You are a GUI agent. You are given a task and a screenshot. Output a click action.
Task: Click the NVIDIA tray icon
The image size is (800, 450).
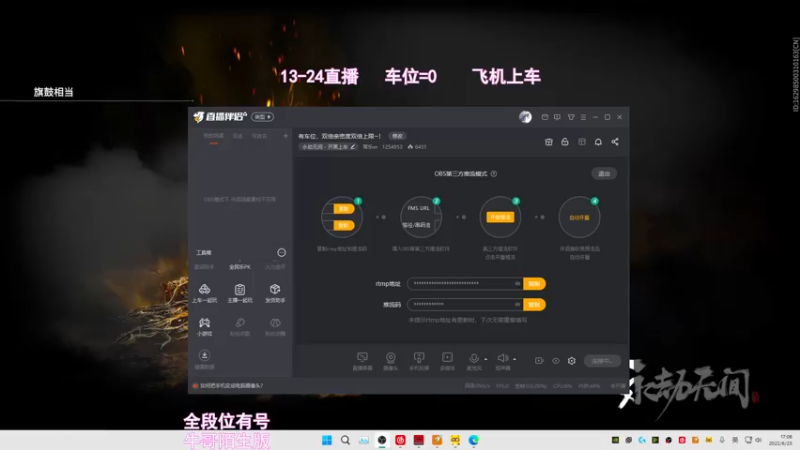pyautogui.click(x=615, y=440)
